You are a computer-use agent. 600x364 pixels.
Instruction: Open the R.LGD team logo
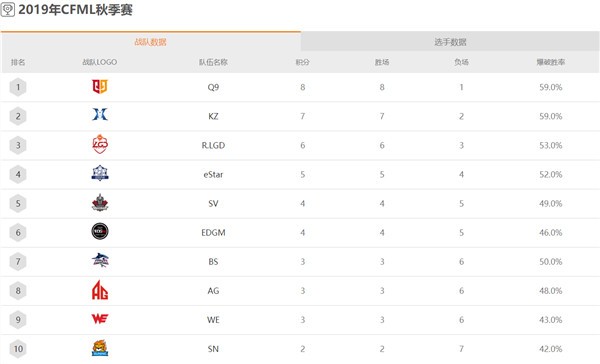(100, 144)
